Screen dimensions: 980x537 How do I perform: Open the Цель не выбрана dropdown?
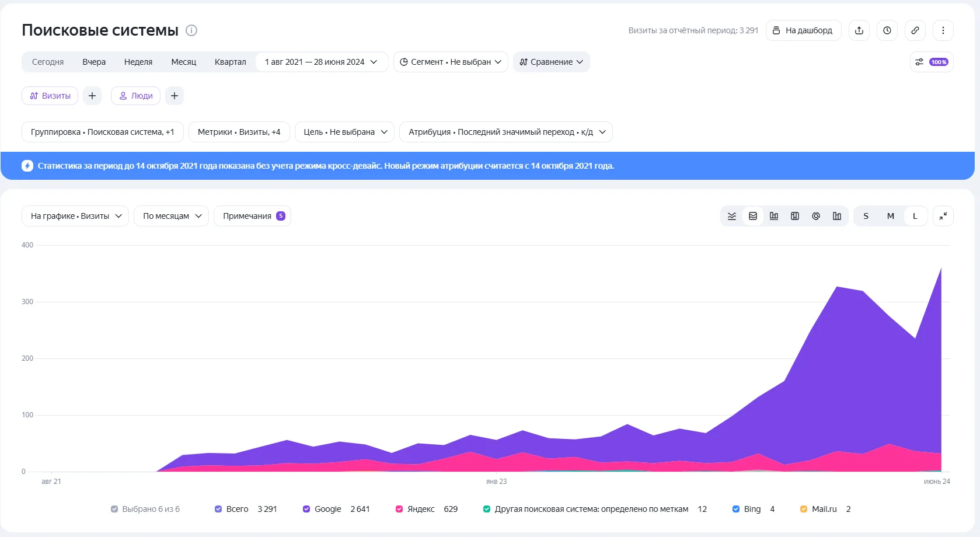(x=344, y=132)
